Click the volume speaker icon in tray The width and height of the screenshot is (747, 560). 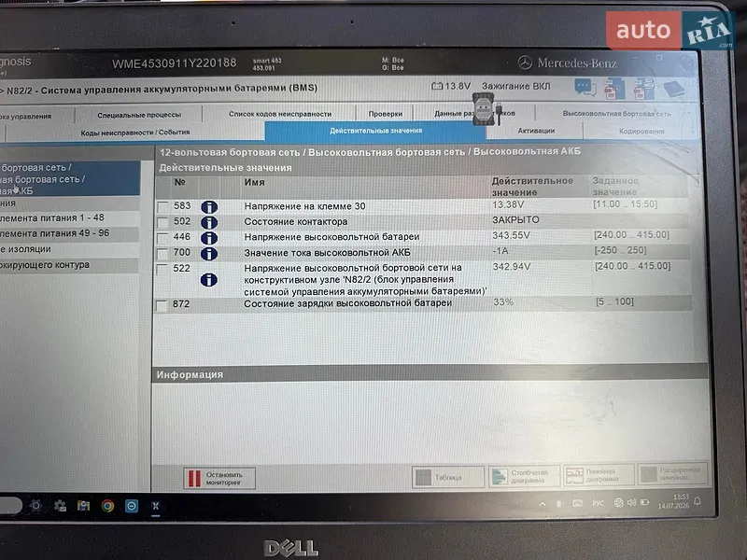tap(632, 502)
